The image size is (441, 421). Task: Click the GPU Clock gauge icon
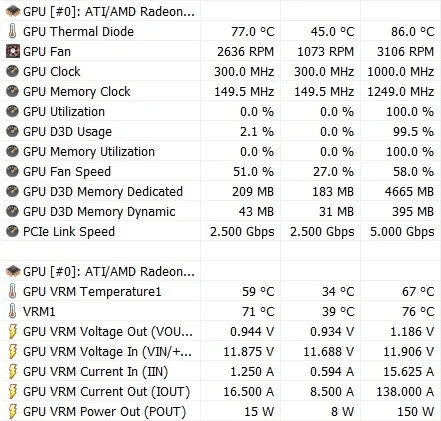[x=13, y=71]
